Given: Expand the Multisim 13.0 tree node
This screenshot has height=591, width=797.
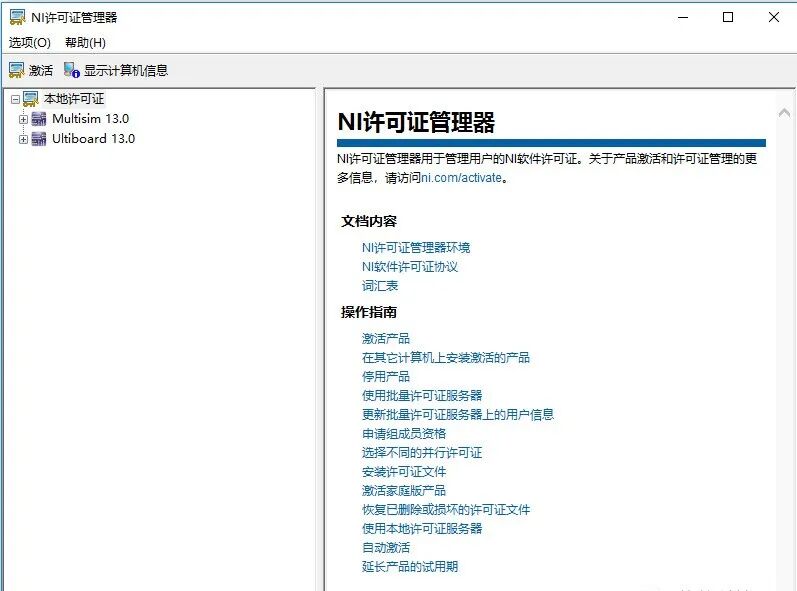Looking at the screenshot, I should coord(24,119).
